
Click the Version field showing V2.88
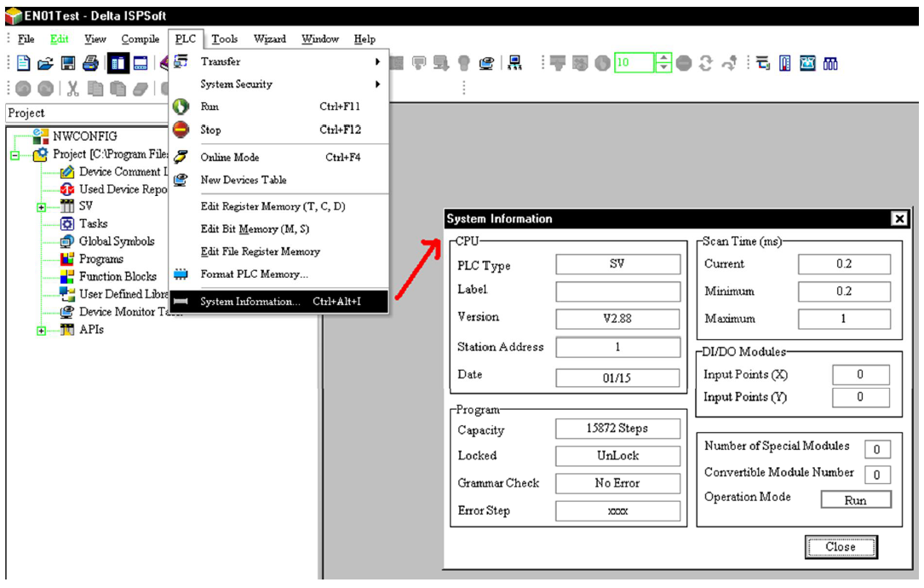(617, 319)
